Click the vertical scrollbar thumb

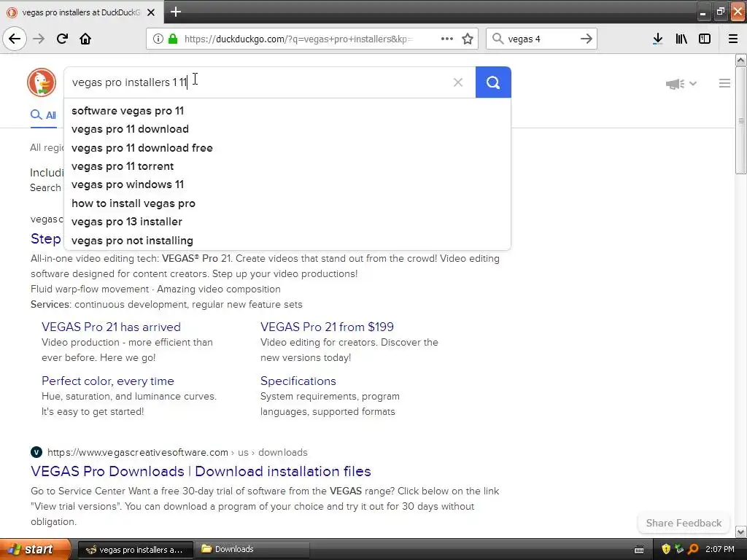coord(740,120)
